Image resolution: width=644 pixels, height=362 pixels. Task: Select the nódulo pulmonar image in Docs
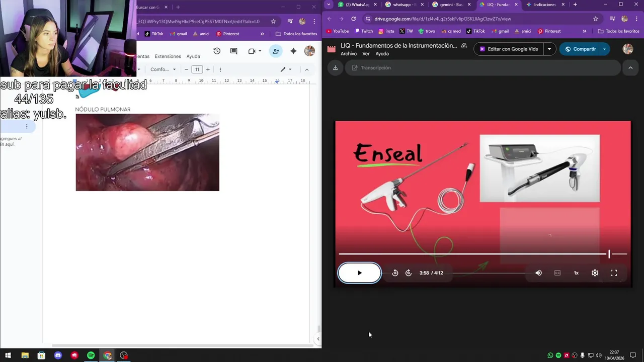click(x=147, y=152)
